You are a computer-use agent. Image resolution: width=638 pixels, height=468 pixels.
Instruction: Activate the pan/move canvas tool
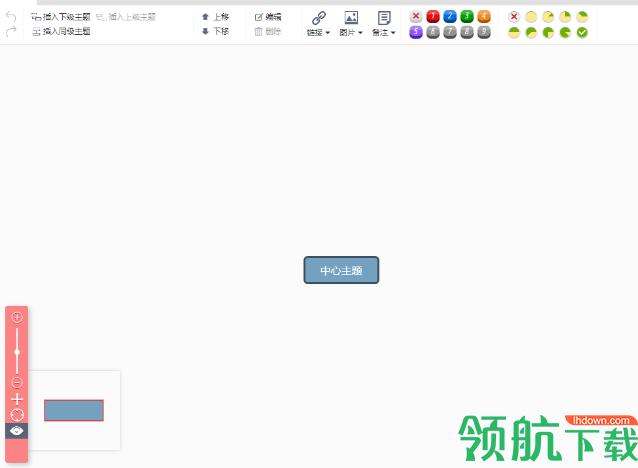[17, 399]
